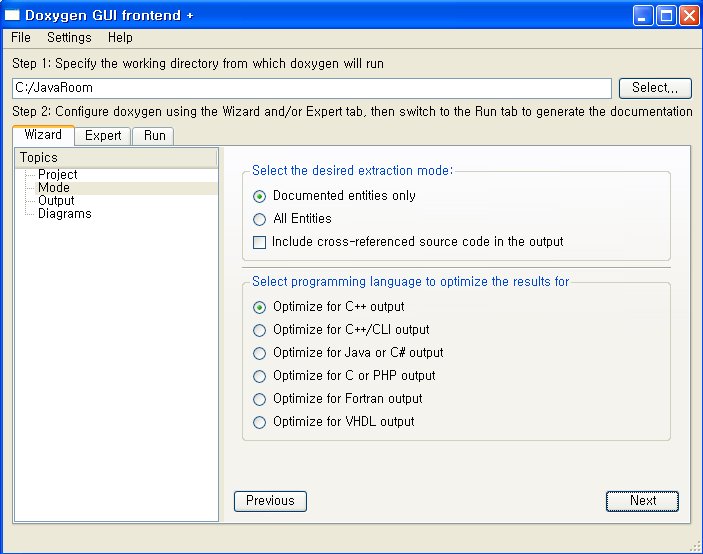Click the Doxygen title bar app icon
703x554 pixels.
[12, 15]
